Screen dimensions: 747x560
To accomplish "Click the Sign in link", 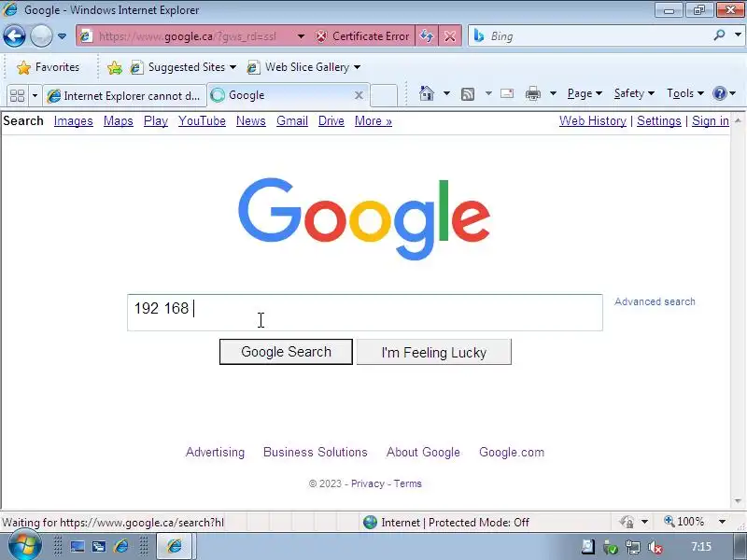I will tap(711, 121).
